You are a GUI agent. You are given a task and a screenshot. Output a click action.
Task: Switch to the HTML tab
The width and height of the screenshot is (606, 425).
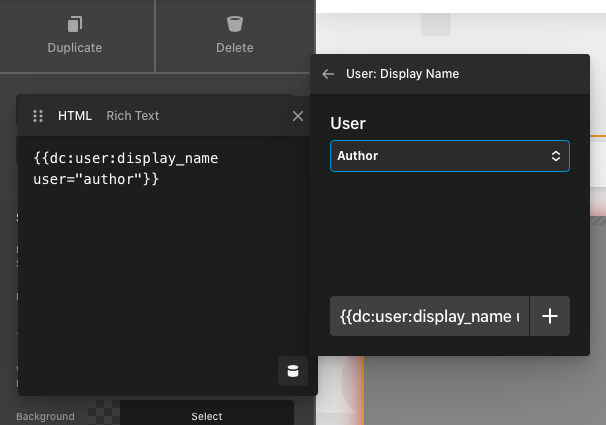tap(74, 116)
